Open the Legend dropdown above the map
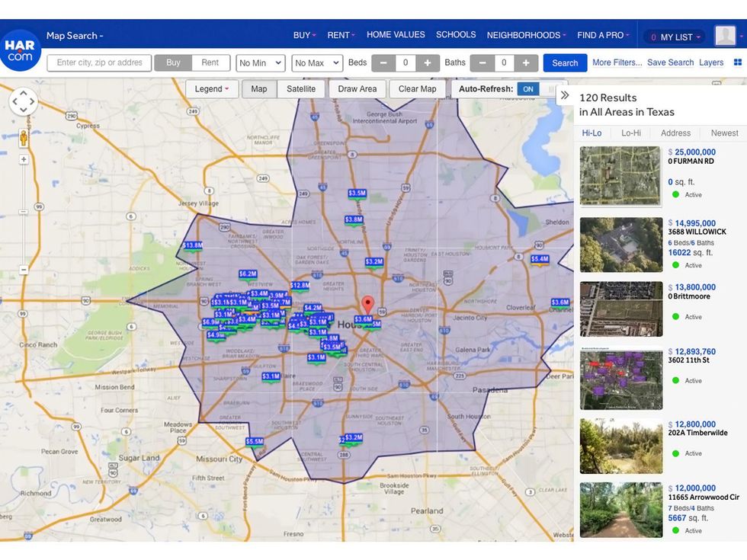 (212, 88)
